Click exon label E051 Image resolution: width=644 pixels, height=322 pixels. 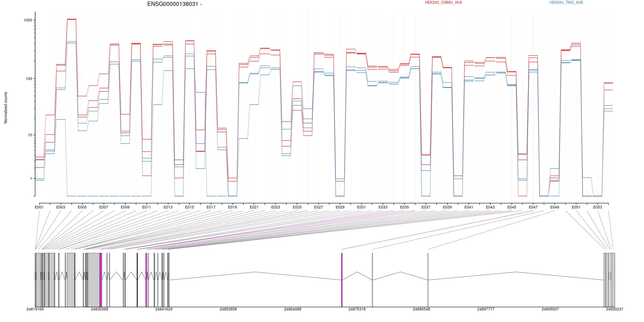click(x=576, y=207)
